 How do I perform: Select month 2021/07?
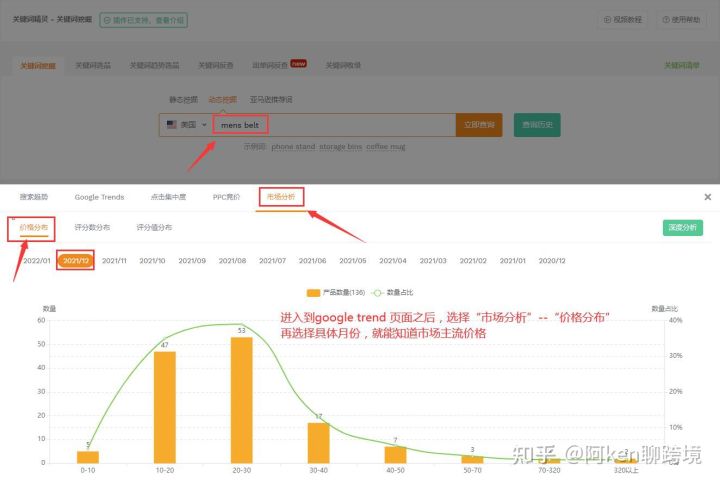click(x=272, y=260)
